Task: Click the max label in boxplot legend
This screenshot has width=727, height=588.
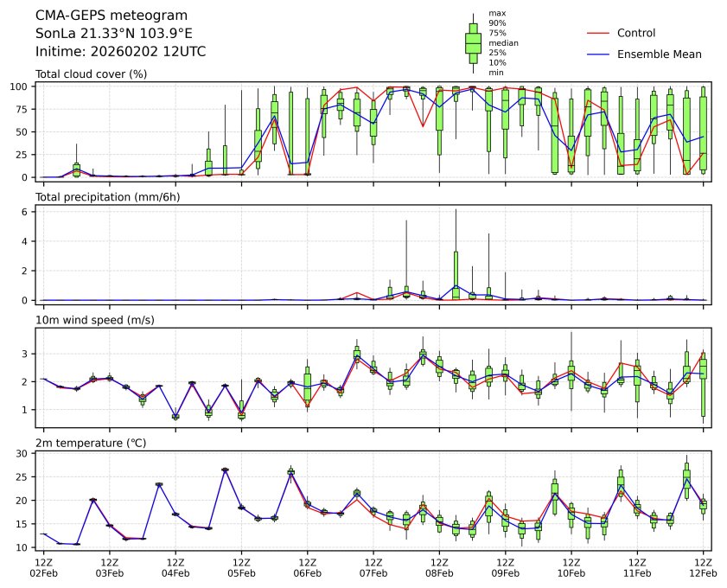Action: [496, 13]
